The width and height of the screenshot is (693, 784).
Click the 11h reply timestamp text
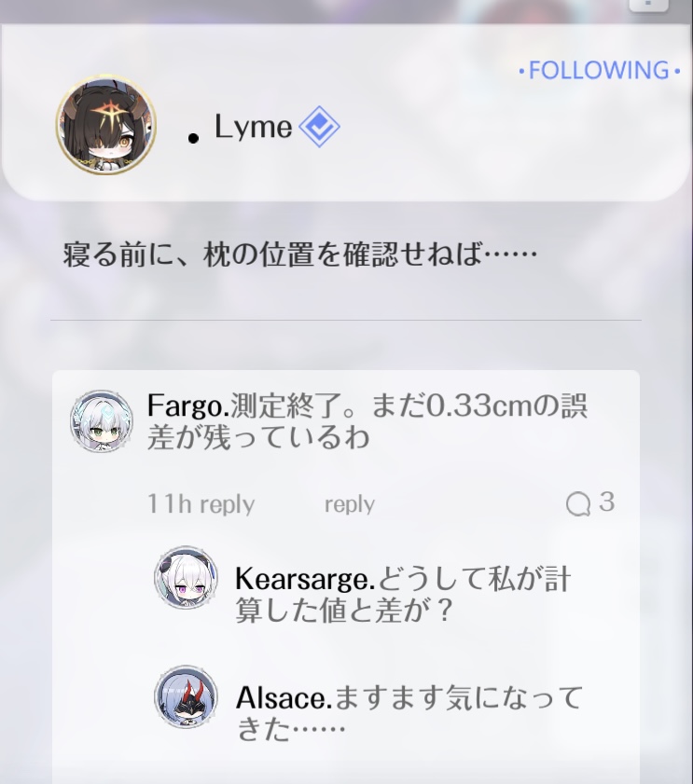pyautogui.click(x=201, y=504)
